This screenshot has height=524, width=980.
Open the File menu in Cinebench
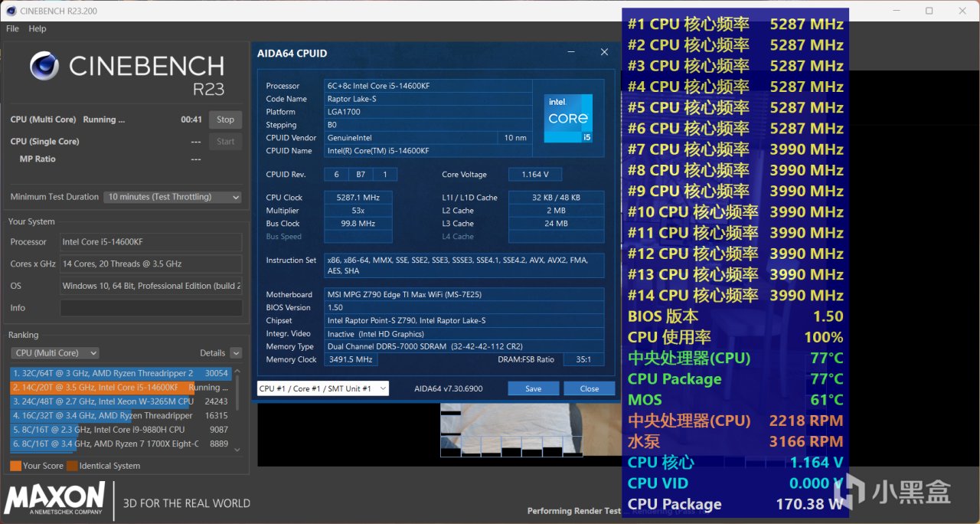click(12, 28)
